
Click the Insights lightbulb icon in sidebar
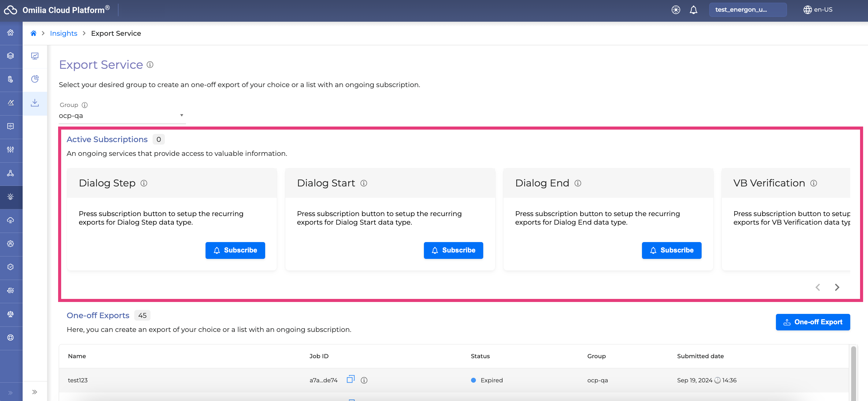pos(10,197)
